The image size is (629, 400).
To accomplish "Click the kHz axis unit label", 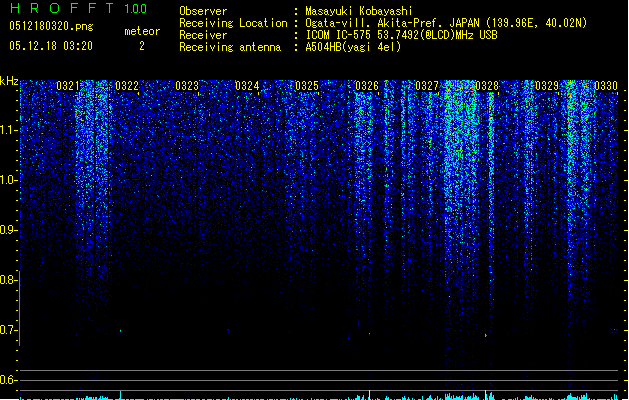I will [9, 81].
